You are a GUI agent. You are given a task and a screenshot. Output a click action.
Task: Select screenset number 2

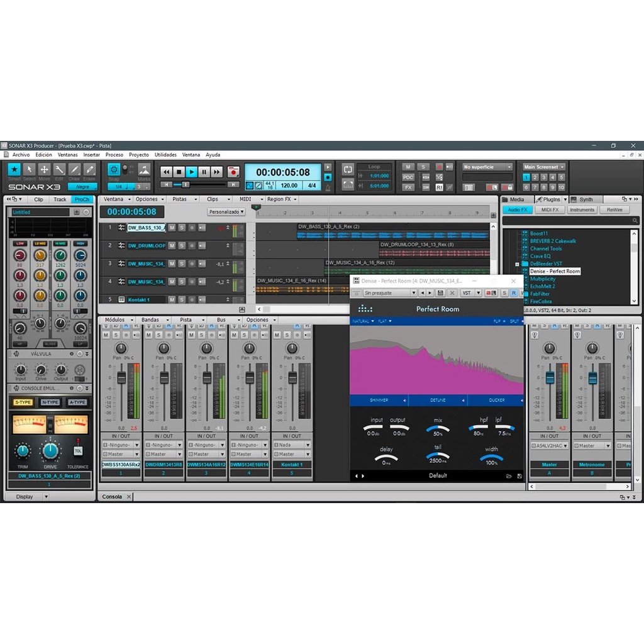coord(535,177)
